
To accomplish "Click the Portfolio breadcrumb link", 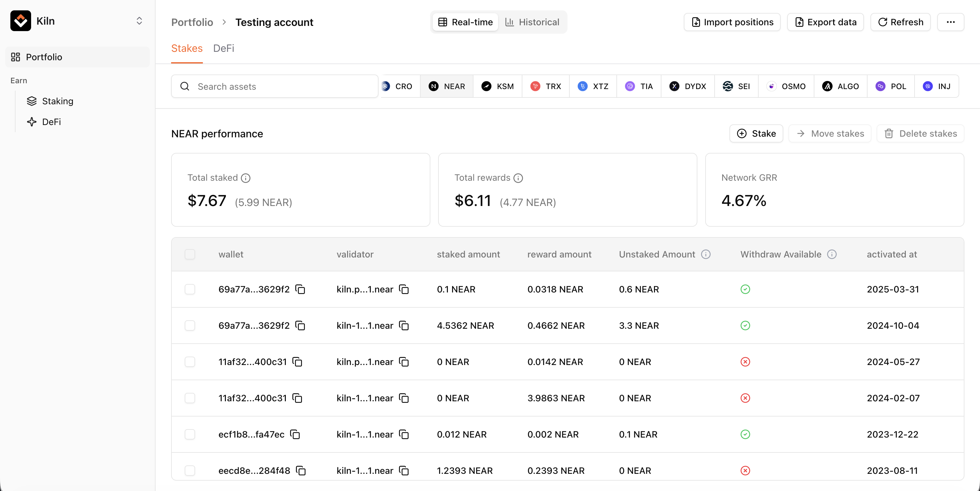I will point(192,22).
